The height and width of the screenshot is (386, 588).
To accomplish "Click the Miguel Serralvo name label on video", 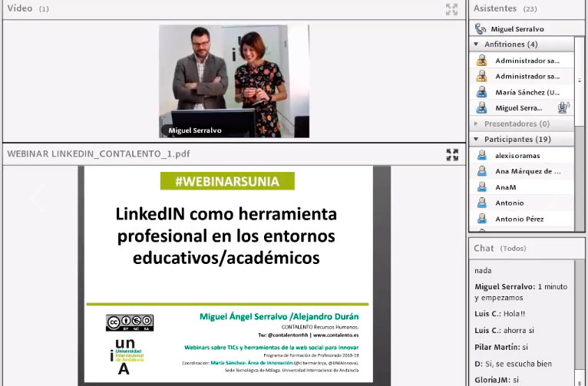I will (x=195, y=130).
